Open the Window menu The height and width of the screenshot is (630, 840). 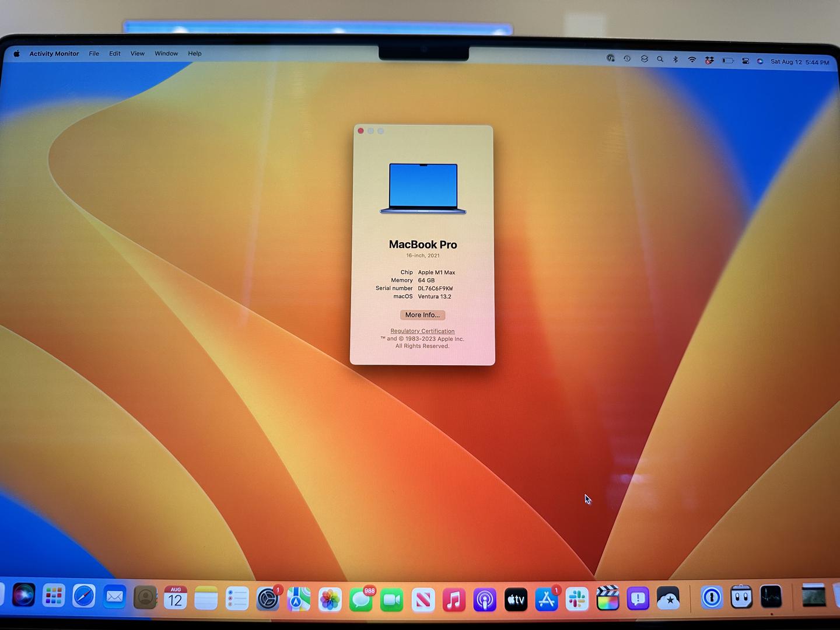[x=166, y=54]
